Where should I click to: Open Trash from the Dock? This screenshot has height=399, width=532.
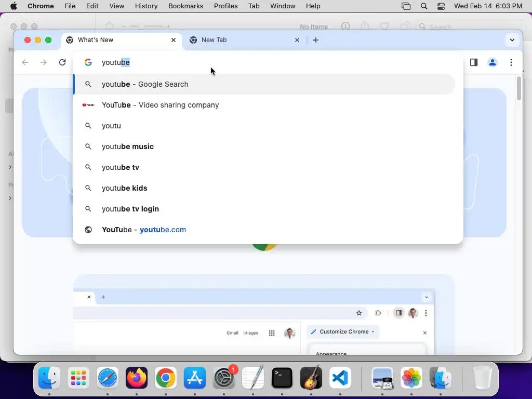click(482, 378)
